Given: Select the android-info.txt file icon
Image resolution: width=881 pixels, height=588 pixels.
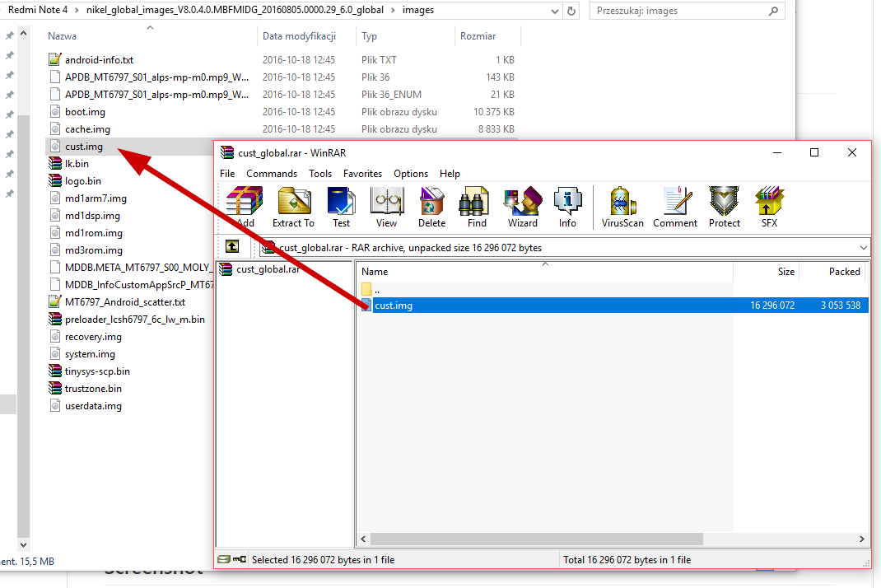Looking at the screenshot, I should pos(55,59).
